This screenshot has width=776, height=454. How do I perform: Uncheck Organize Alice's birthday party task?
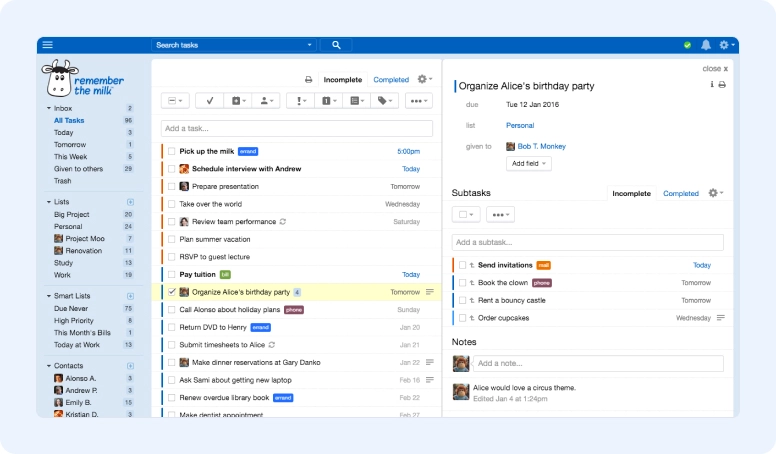coord(171,292)
